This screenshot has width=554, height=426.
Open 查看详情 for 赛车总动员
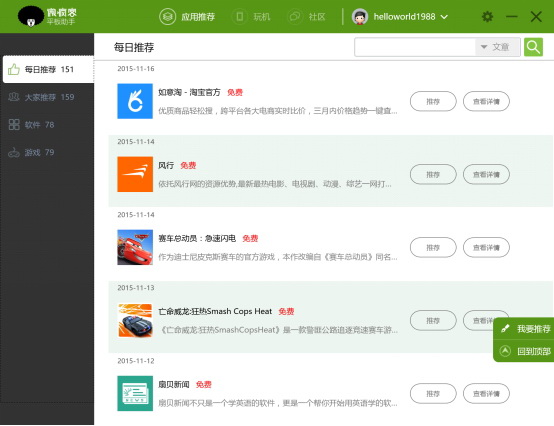point(487,248)
